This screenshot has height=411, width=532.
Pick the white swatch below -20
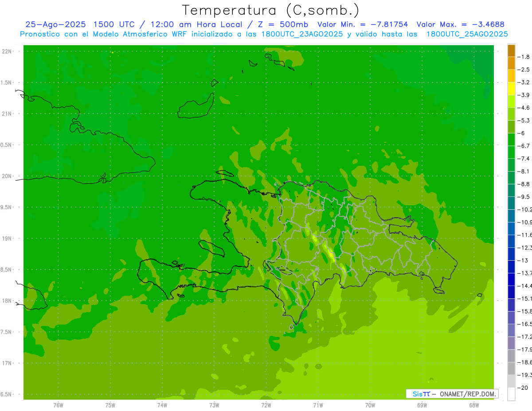[x=511, y=394]
